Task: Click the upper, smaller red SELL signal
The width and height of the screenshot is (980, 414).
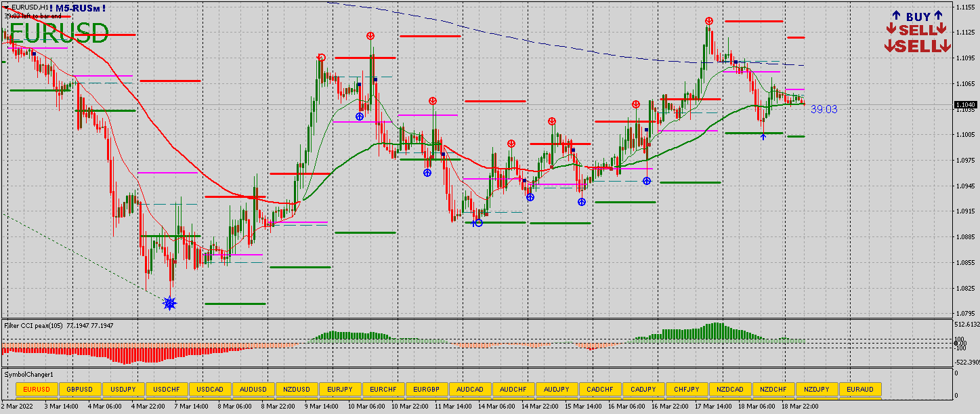Action: [x=918, y=30]
